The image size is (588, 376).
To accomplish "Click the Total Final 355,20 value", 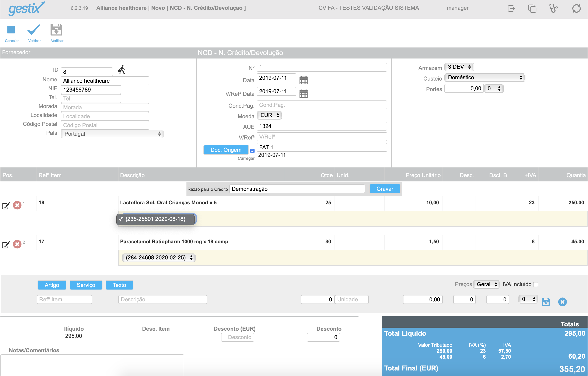I will pyautogui.click(x=572, y=369).
